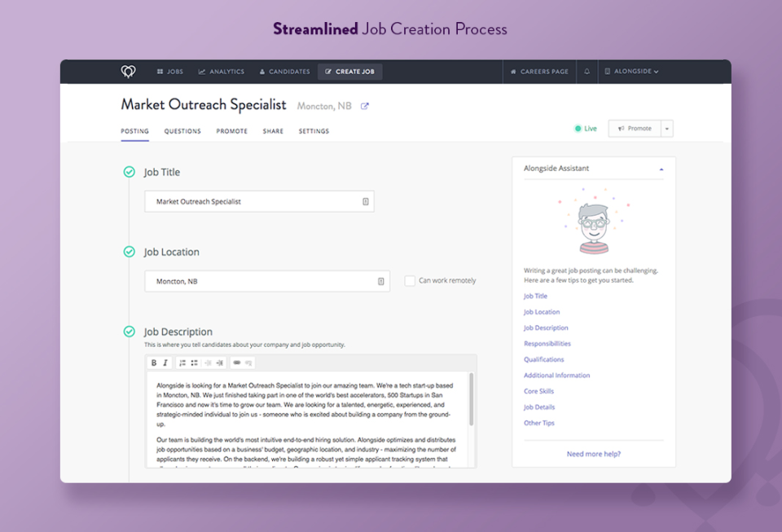
Task: Insert a numbered list in the description
Action: (x=182, y=363)
